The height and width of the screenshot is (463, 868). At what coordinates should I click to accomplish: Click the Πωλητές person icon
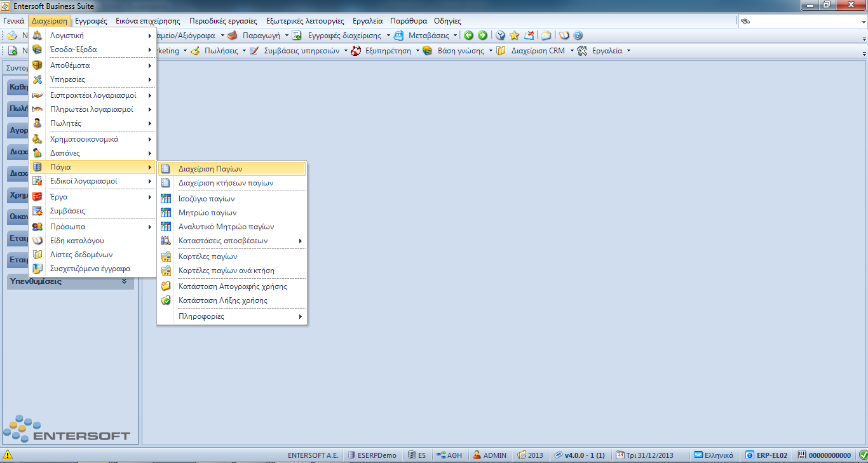pos(37,123)
